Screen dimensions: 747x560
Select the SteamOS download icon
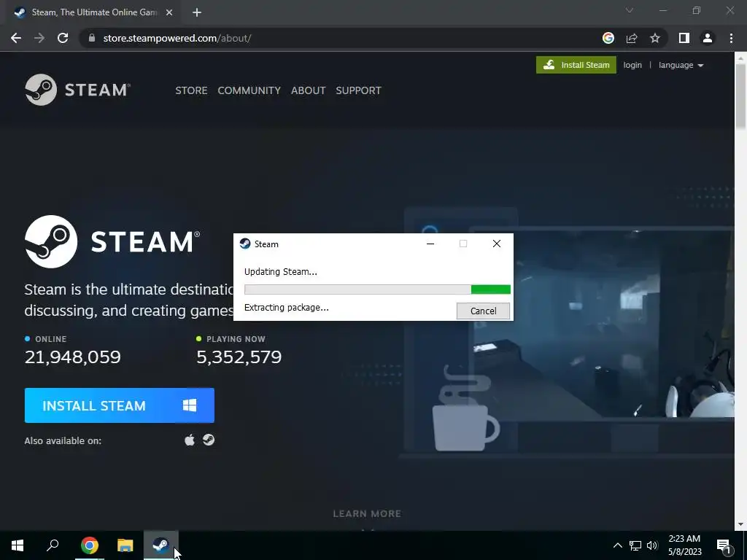coord(209,440)
